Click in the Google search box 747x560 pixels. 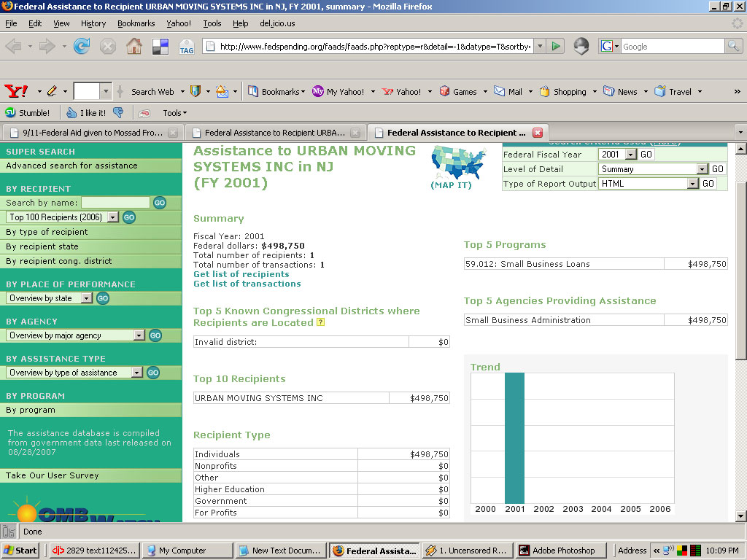point(672,46)
